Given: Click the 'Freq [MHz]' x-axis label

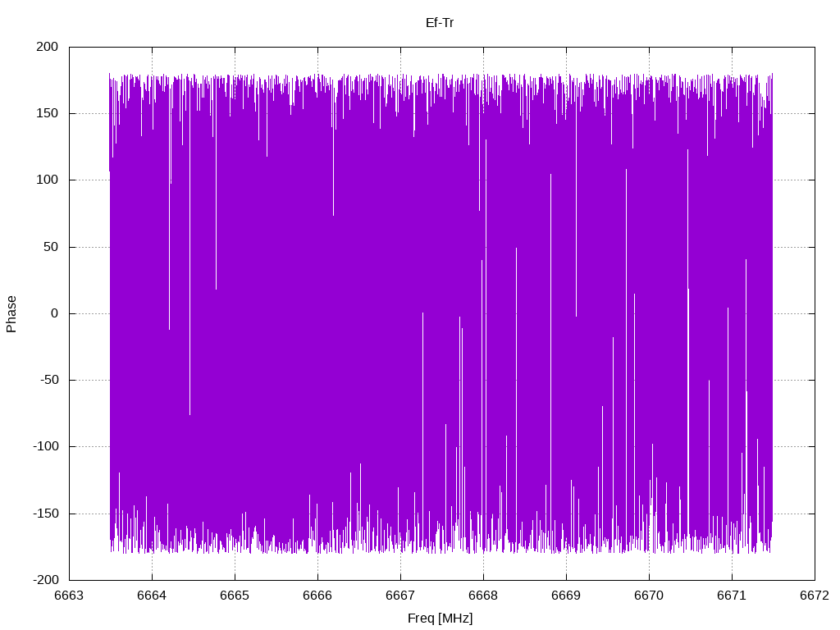Looking at the screenshot, I should [440, 619].
